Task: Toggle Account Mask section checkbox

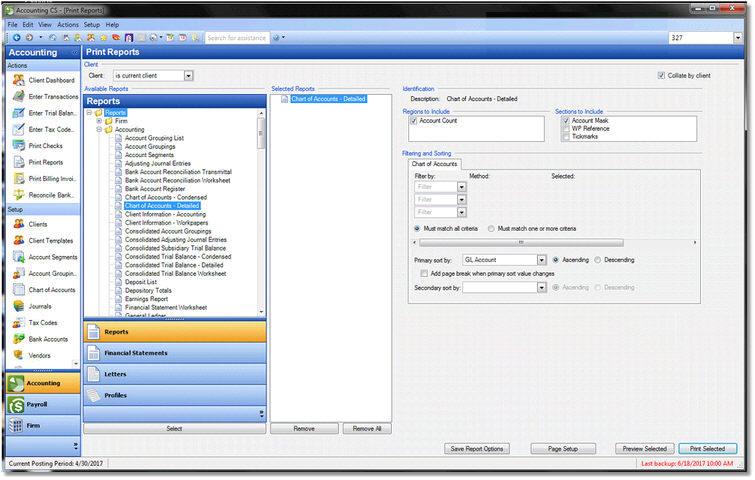Action: (566, 121)
